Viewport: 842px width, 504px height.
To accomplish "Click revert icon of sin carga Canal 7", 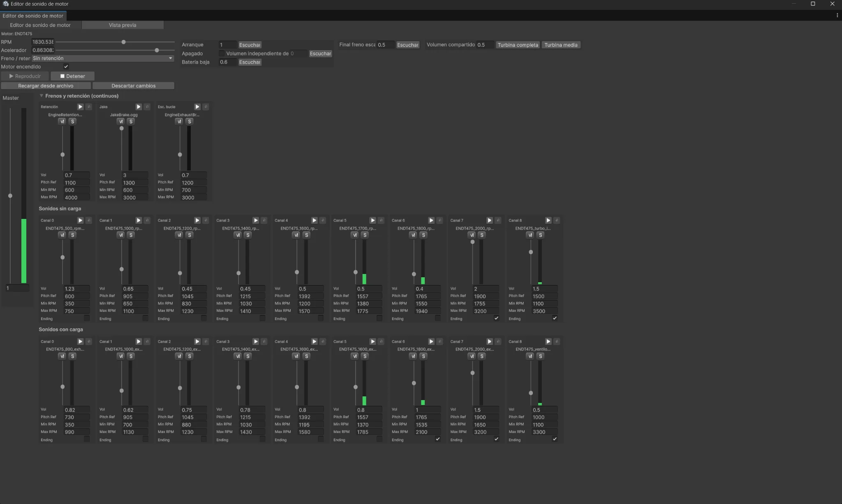I will point(498,221).
